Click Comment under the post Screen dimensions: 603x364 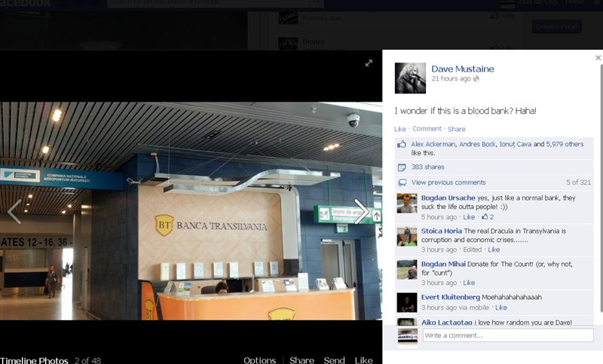coord(427,129)
